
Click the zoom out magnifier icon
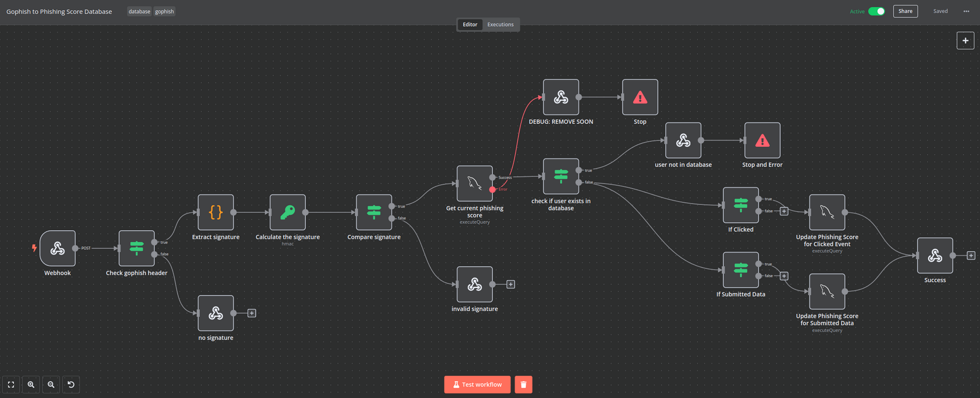tap(51, 385)
